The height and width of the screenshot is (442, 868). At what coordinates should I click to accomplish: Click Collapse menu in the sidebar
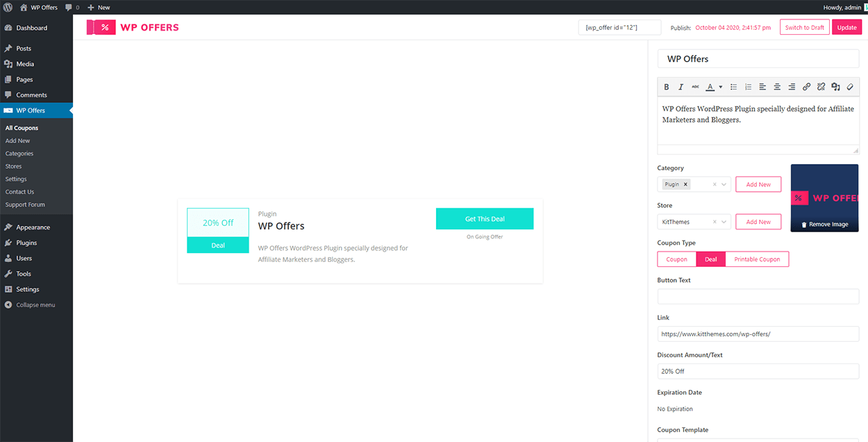pos(36,305)
